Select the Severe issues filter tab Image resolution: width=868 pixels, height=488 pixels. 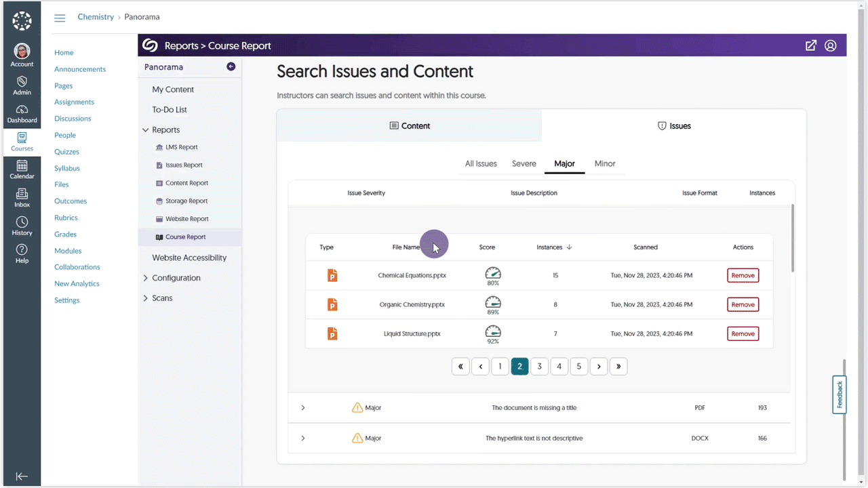524,163
